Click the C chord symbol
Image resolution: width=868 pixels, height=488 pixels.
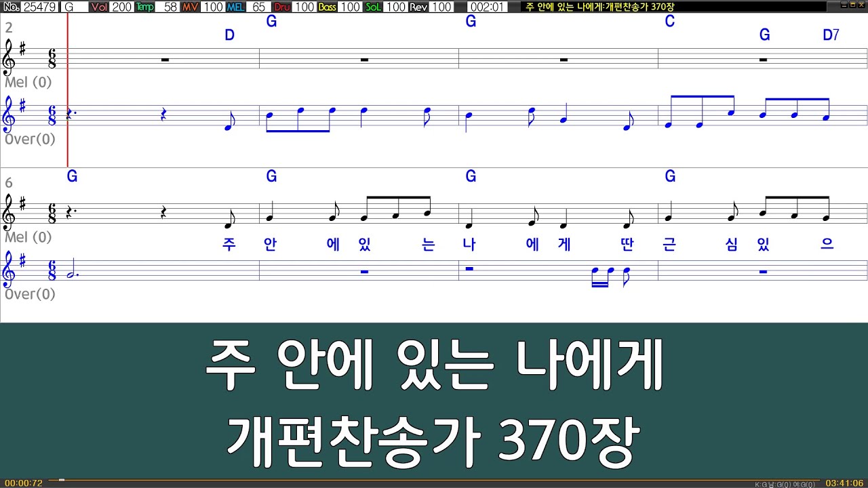click(x=670, y=22)
